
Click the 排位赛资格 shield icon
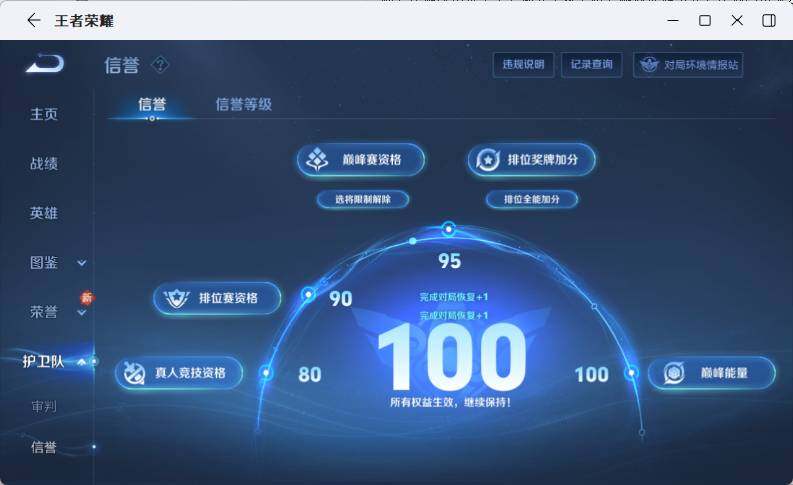tap(177, 298)
